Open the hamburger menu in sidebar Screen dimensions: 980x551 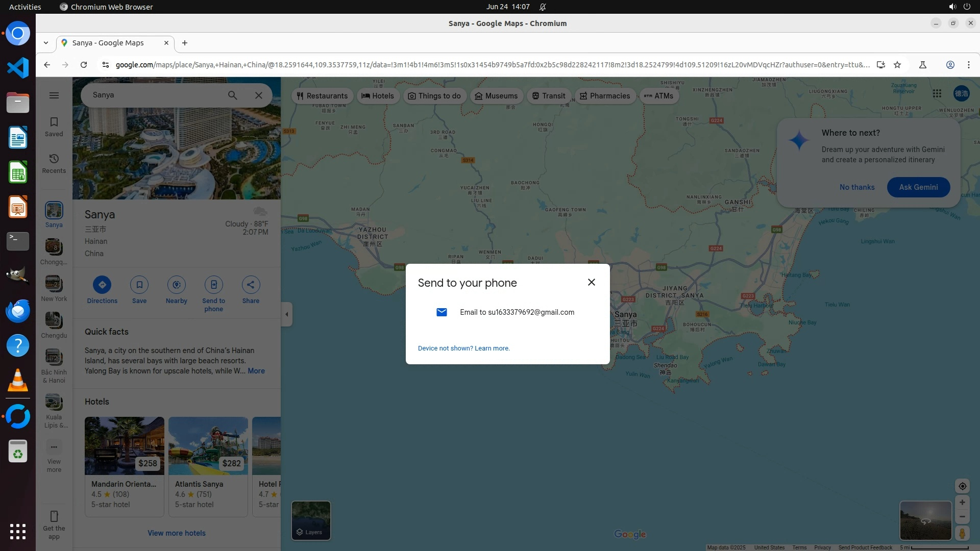click(54, 95)
